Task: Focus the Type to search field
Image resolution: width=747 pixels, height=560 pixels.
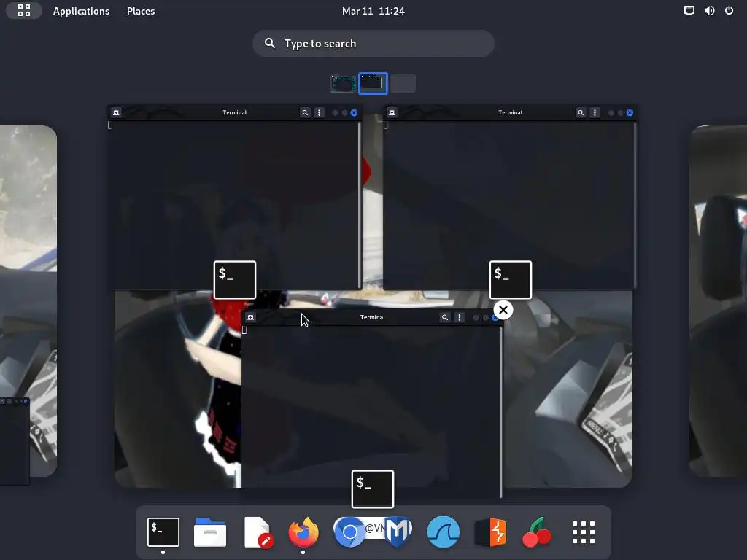Action: (373, 43)
